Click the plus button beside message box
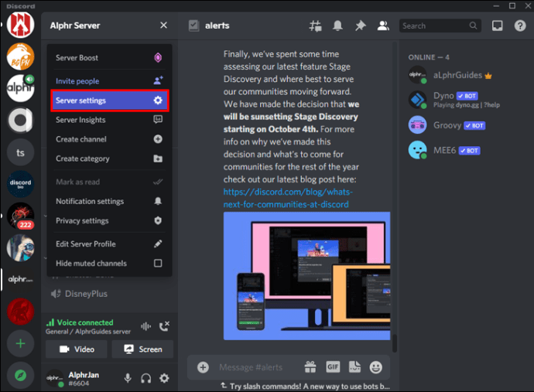 point(203,367)
